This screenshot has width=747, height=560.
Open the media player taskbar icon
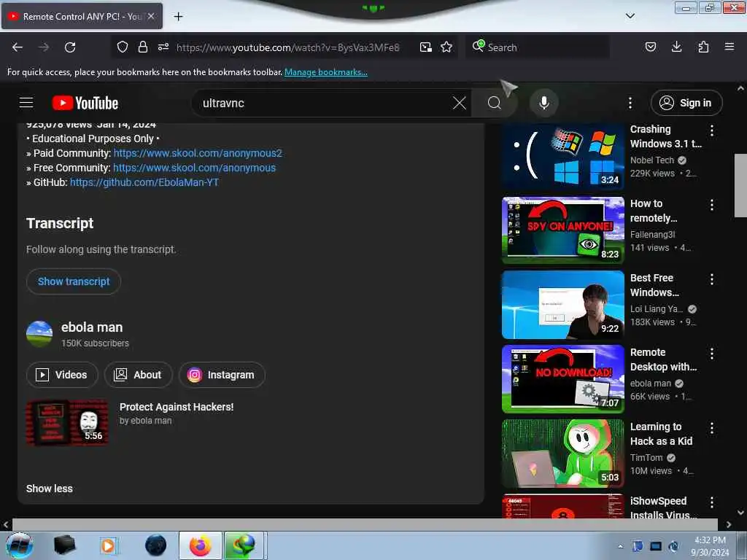pos(108,545)
